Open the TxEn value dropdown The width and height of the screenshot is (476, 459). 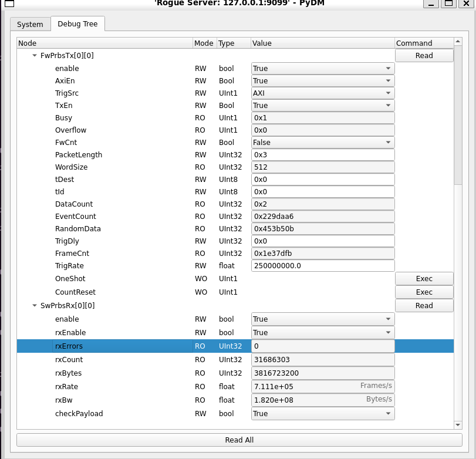point(322,106)
